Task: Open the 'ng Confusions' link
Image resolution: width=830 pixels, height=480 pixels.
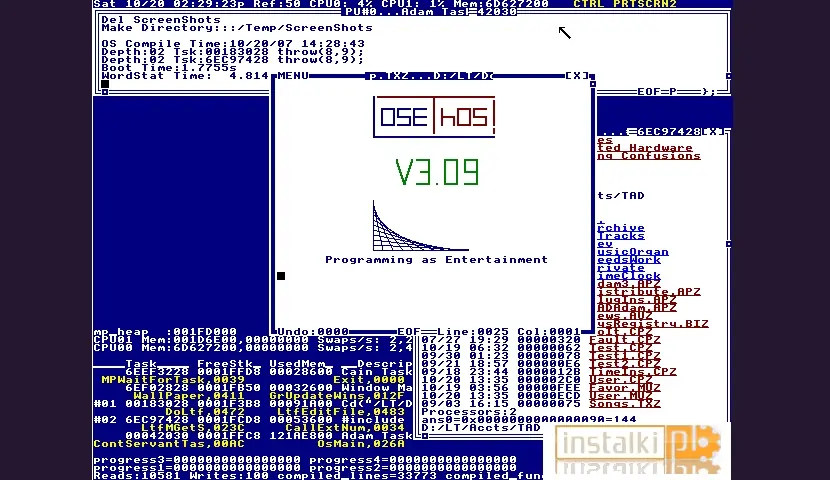Action: [x=649, y=156]
